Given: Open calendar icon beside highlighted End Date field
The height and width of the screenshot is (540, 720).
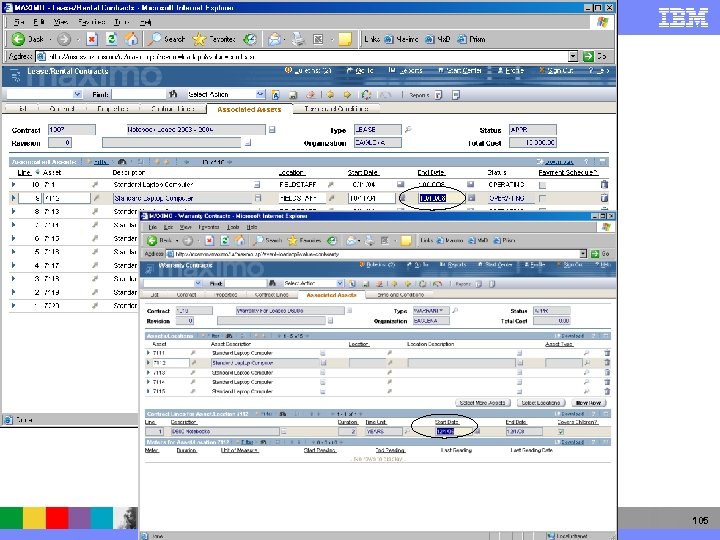Looking at the screenshot, I should [471, 198].
